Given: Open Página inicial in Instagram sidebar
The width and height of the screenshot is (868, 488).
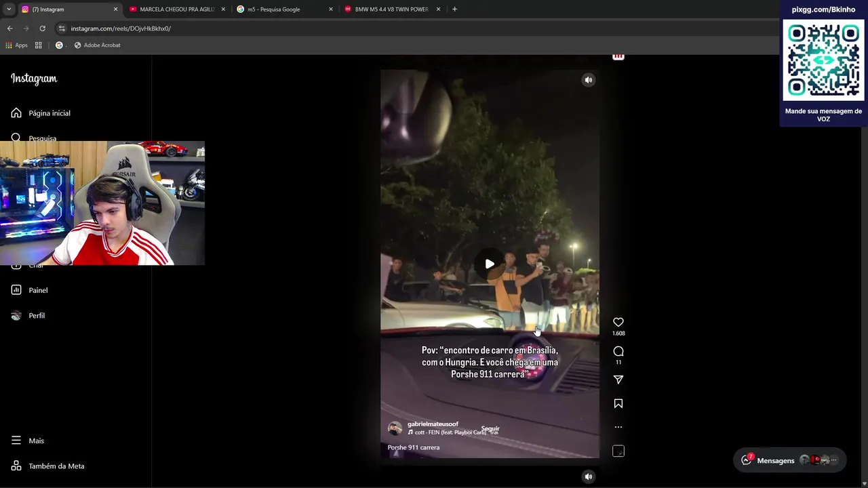Looking at the screenshot, I should point(41,113).
